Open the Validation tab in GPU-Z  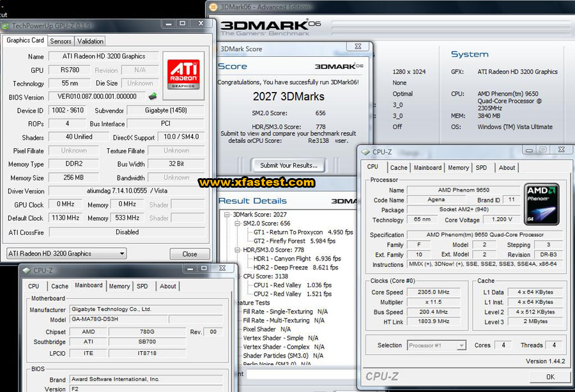[x=90, y=41]
